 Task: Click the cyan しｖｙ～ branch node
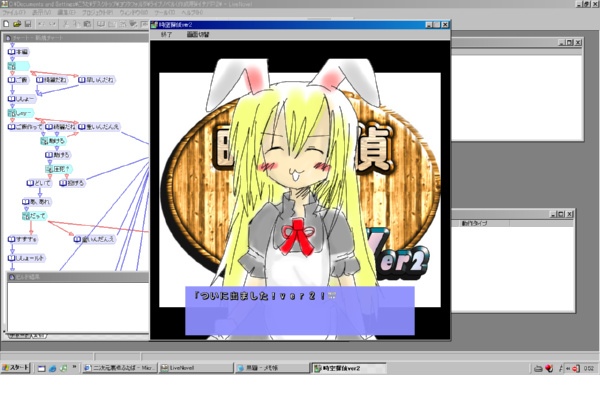(22, 113)
